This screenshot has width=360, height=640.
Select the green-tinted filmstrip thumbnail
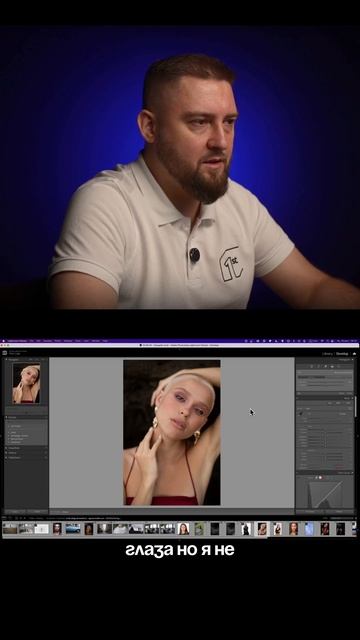tap(199, 529)
